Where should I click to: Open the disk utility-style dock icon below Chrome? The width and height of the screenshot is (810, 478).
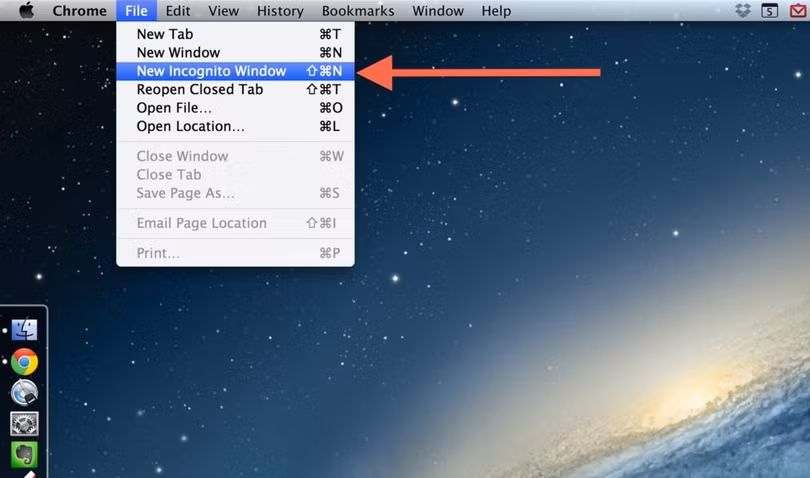tap(24, 393)
